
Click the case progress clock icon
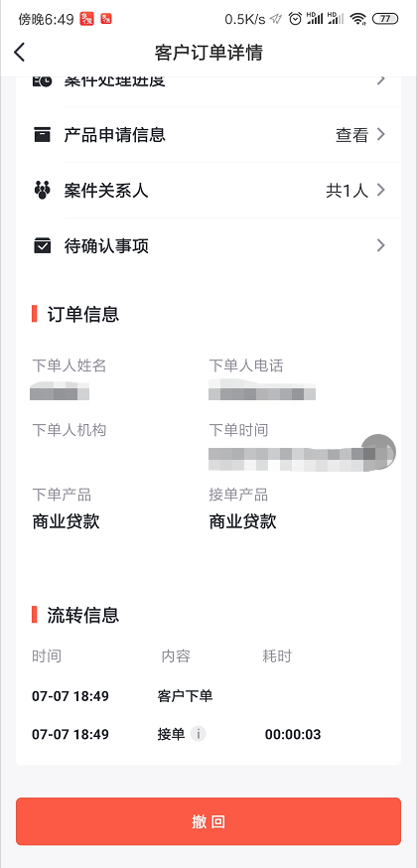42,81
